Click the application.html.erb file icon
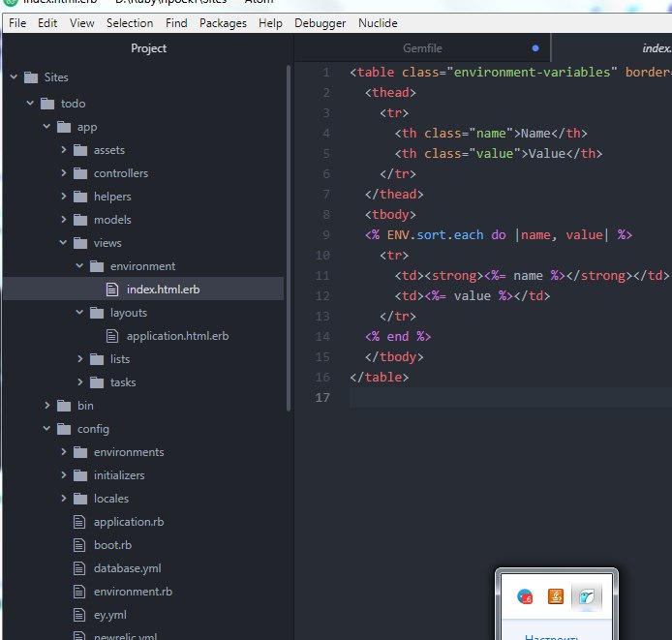The image size is (672, 640). (112, 336)
